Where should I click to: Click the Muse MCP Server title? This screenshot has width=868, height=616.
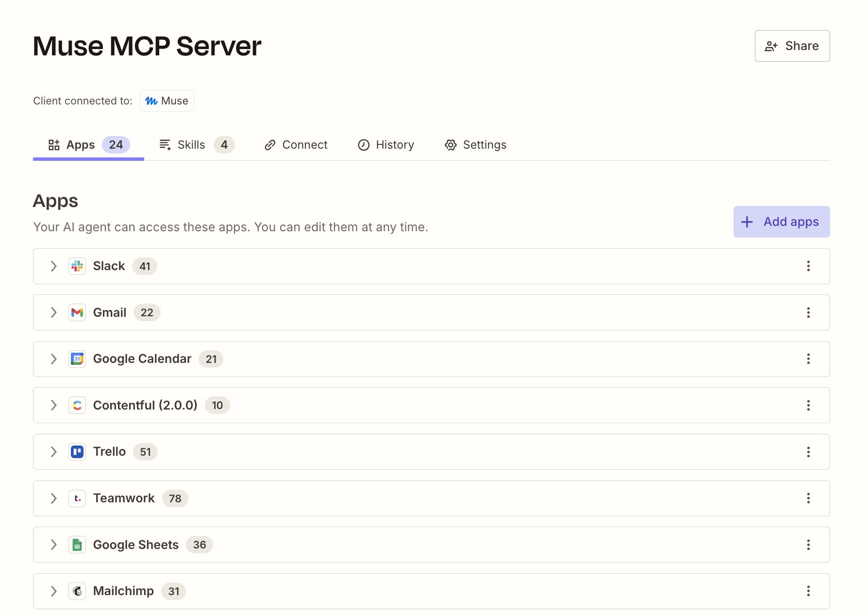[147, 46]
